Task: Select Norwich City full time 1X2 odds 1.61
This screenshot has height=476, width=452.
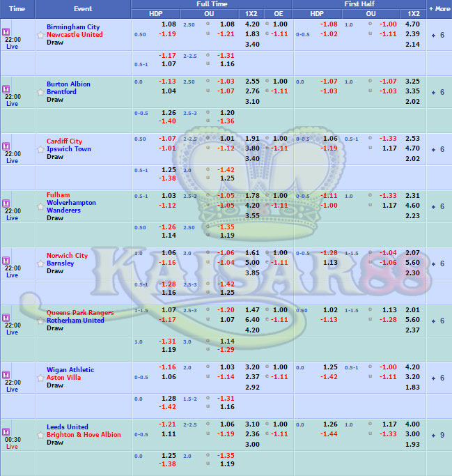Action: (252, 252)
